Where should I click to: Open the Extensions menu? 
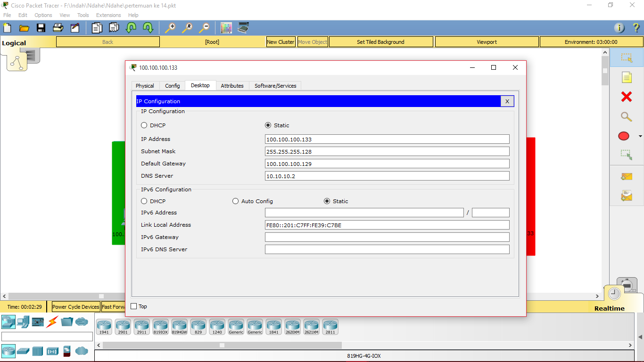[108, 15]
